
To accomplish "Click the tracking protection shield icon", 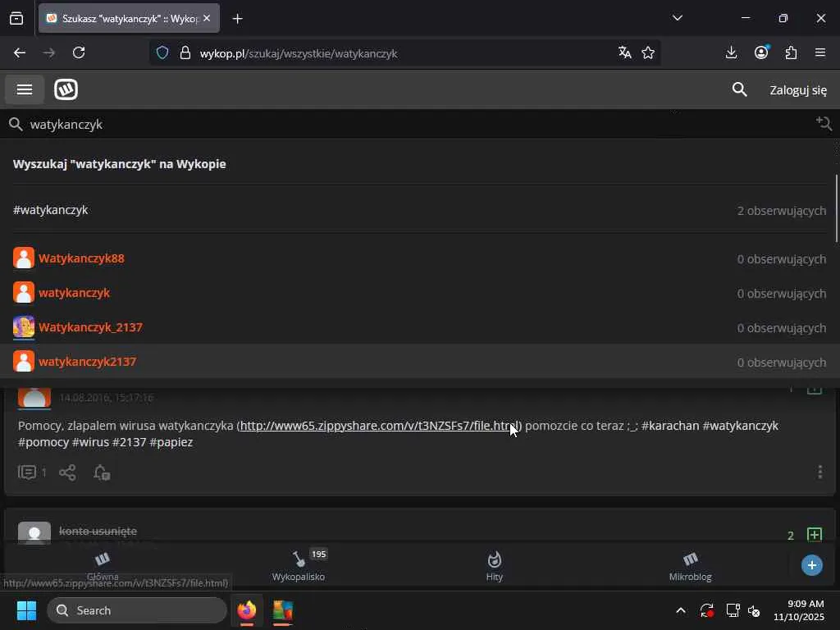I will (162, 52).
